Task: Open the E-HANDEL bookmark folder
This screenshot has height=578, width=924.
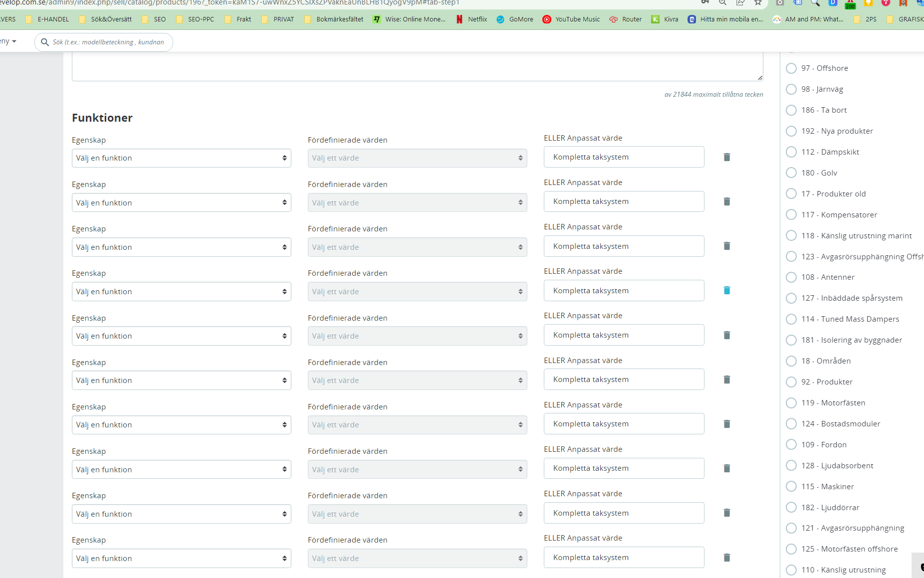Action: click(47, 19)
